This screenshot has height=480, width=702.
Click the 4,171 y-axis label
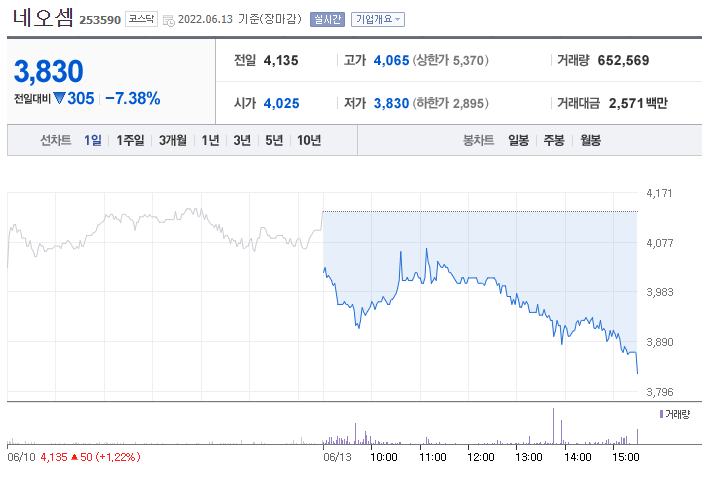659,193
